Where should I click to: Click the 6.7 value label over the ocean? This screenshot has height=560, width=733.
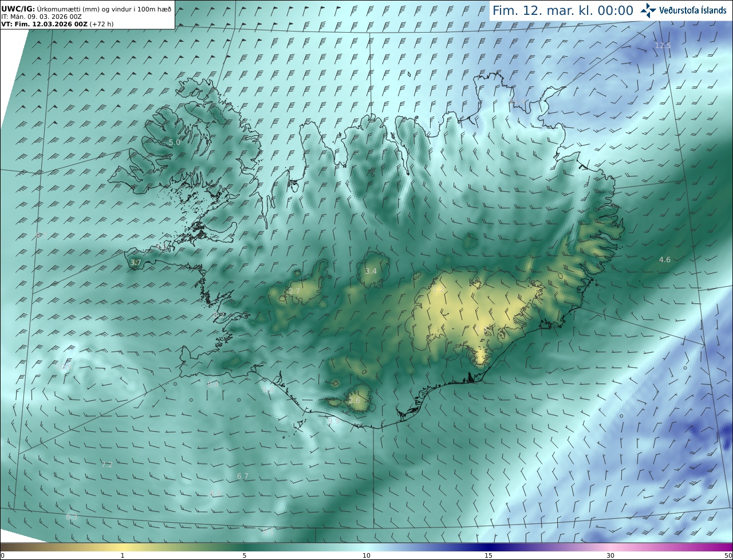[243, 476]
